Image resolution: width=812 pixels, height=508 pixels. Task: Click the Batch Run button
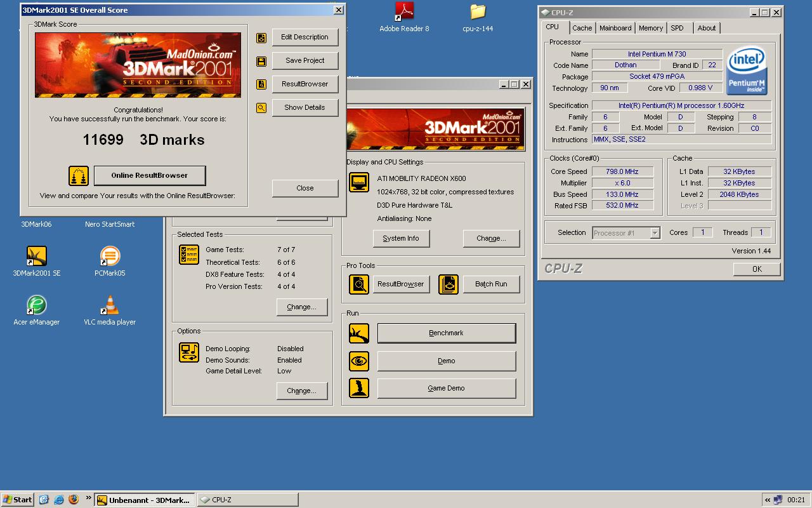492,284
